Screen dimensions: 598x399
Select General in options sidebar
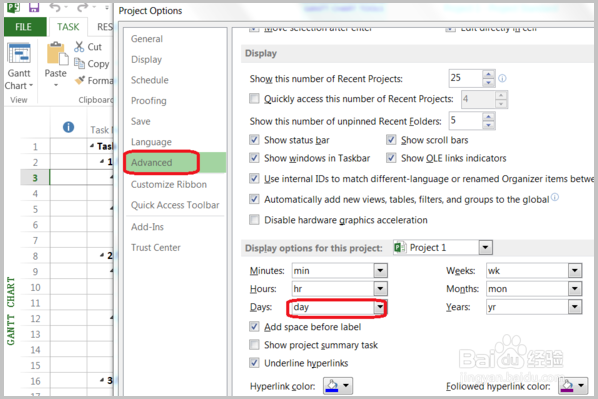pos(147,39)
